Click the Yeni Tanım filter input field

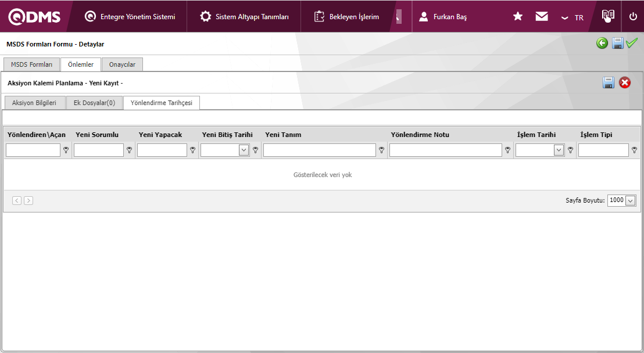coord(319,150)
